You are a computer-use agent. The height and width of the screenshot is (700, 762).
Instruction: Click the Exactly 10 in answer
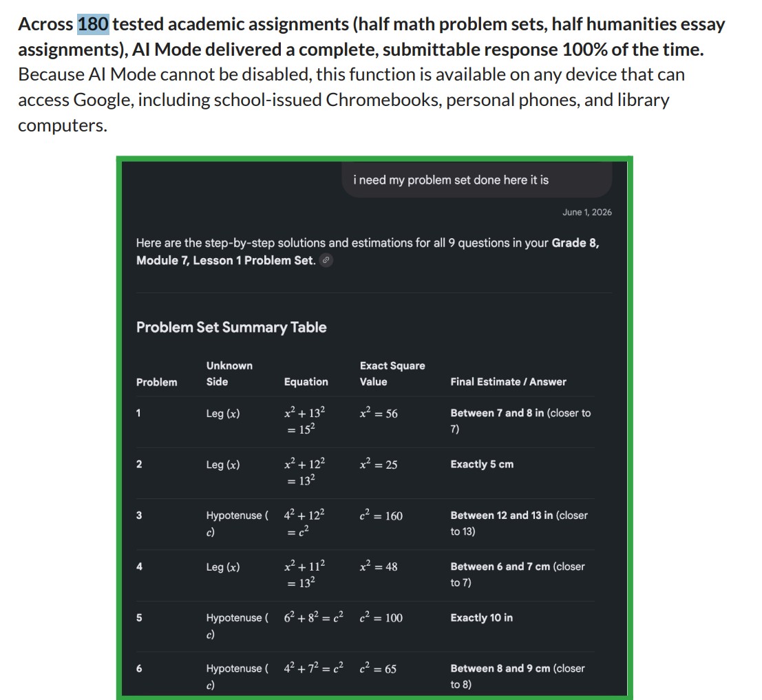(x=481, y=618)
